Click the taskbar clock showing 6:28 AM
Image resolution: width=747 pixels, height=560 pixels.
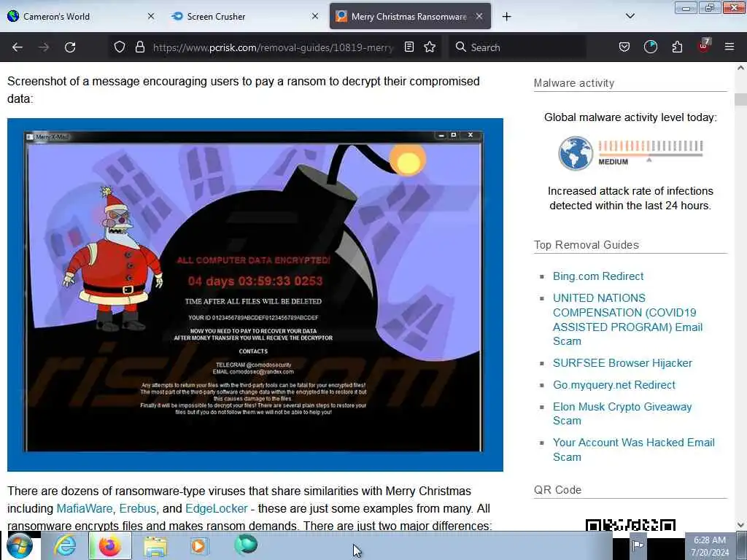point(710,546)
